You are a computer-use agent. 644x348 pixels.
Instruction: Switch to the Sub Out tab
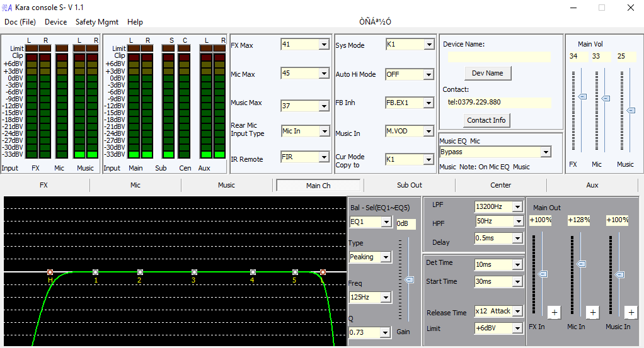click(x=410, y=185)
